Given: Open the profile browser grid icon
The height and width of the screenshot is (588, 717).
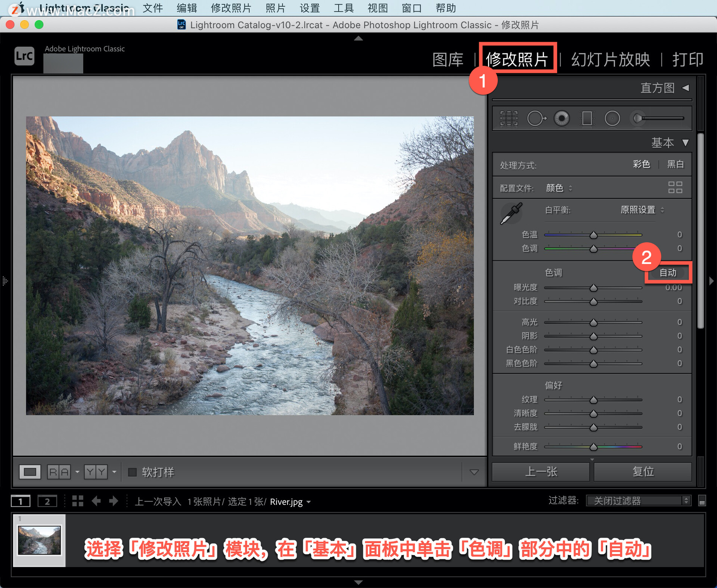Looking at the screenshot, I should pyautogui.click(x=675, y=187).
